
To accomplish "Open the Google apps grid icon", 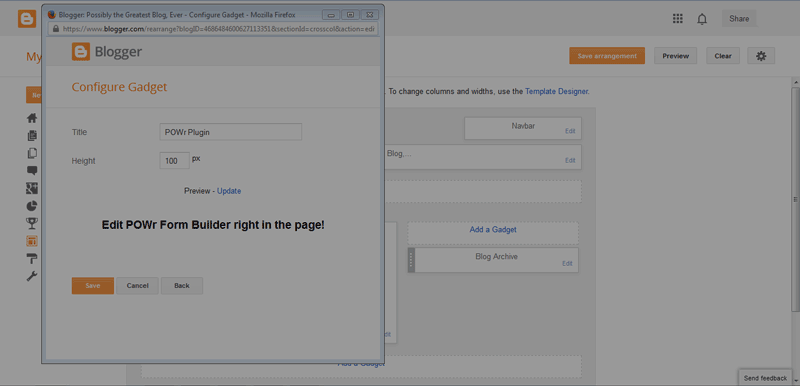I will 678,19.
